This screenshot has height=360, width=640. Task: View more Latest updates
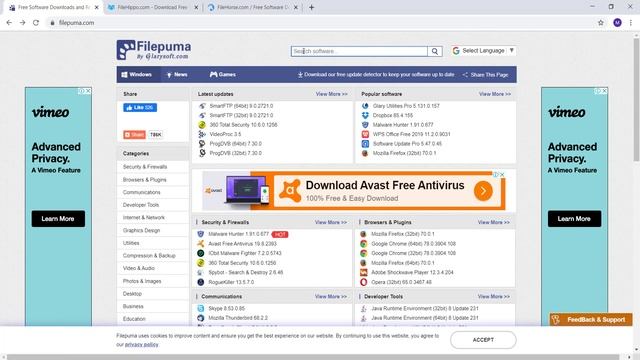coord(331,94)
